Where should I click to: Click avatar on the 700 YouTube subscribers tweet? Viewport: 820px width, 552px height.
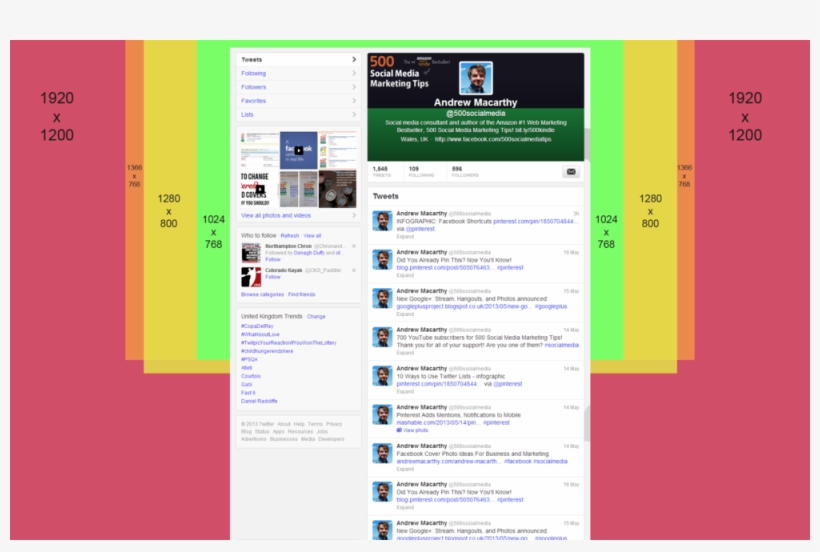(x=382, y=337)
